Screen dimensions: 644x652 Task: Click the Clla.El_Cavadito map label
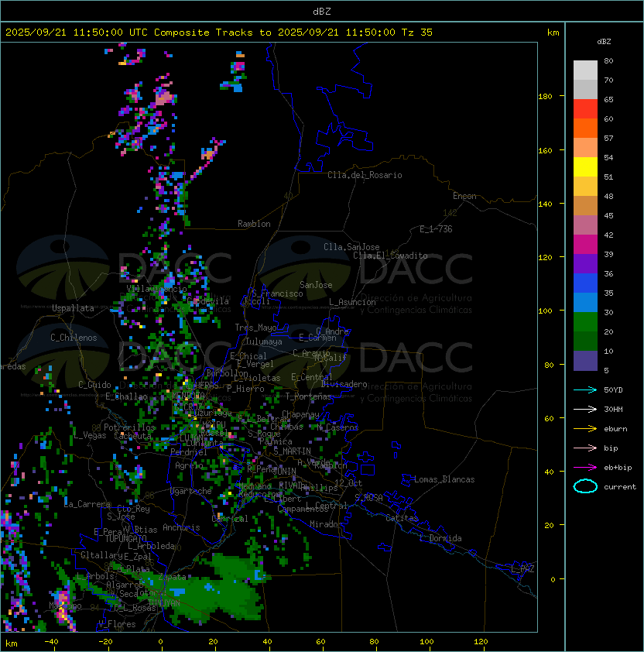(390, 256)
